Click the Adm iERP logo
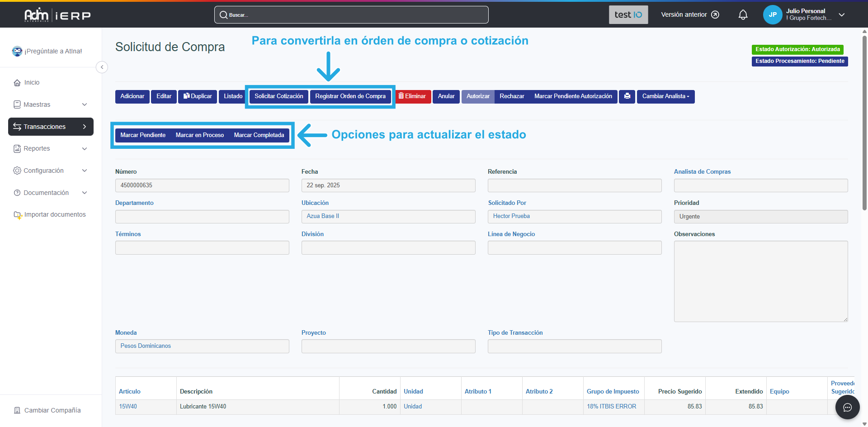 pyautogui.click(x=57, y=15)
